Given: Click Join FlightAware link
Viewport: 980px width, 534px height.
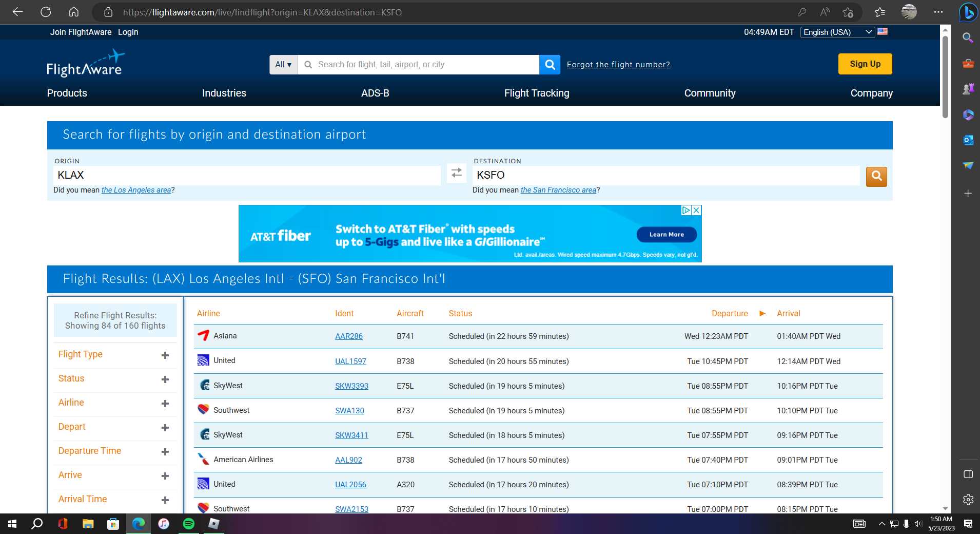Looking at the screenshot, I should pyautogui.click(x=81, y=32).
